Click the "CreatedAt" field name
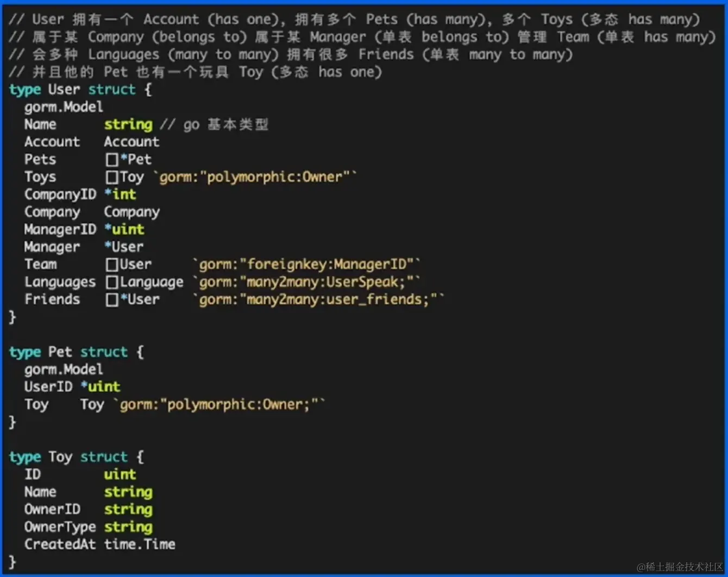 [60, 544]
